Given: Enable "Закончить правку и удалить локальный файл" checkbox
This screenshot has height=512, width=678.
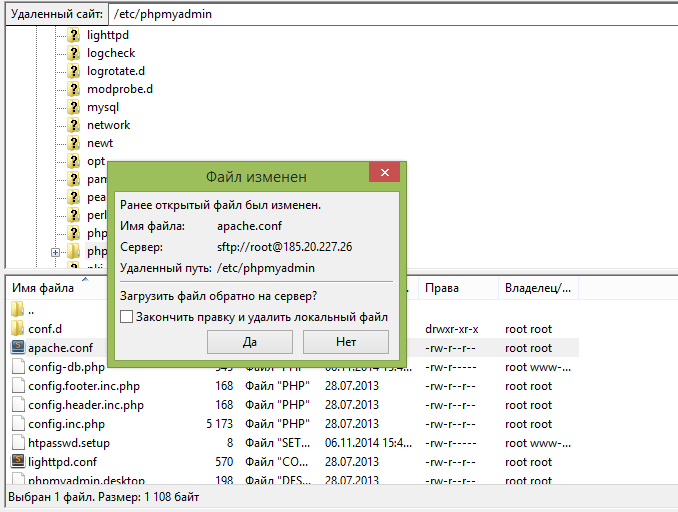Looking at the screenshot, I should 126,317.
